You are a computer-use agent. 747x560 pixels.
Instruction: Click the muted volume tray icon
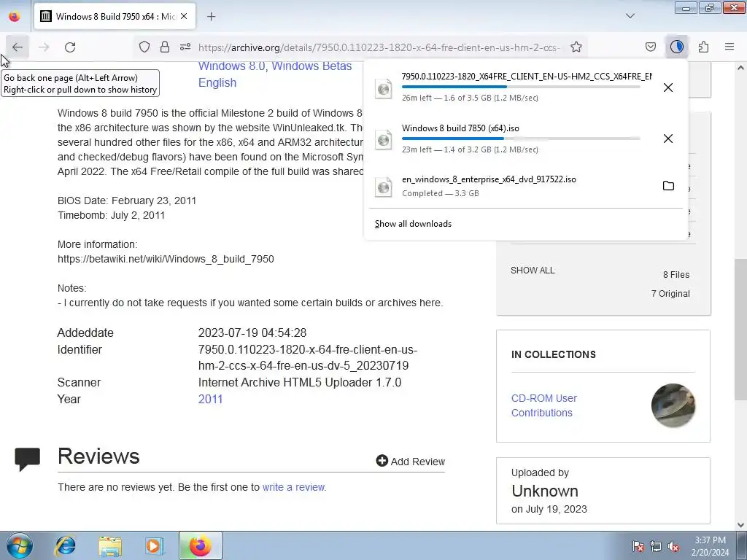tap(673, 547)
